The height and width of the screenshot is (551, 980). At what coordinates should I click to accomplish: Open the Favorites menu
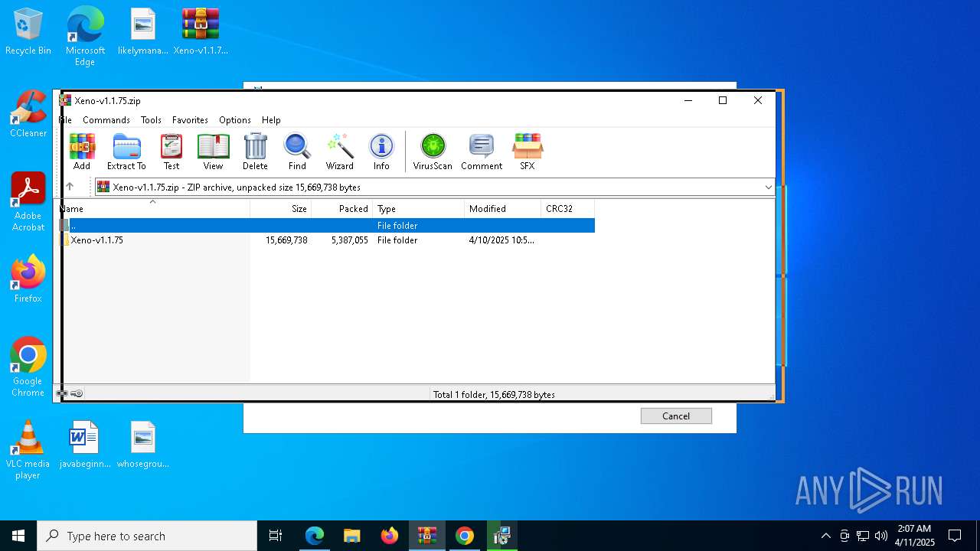[190, 120]
